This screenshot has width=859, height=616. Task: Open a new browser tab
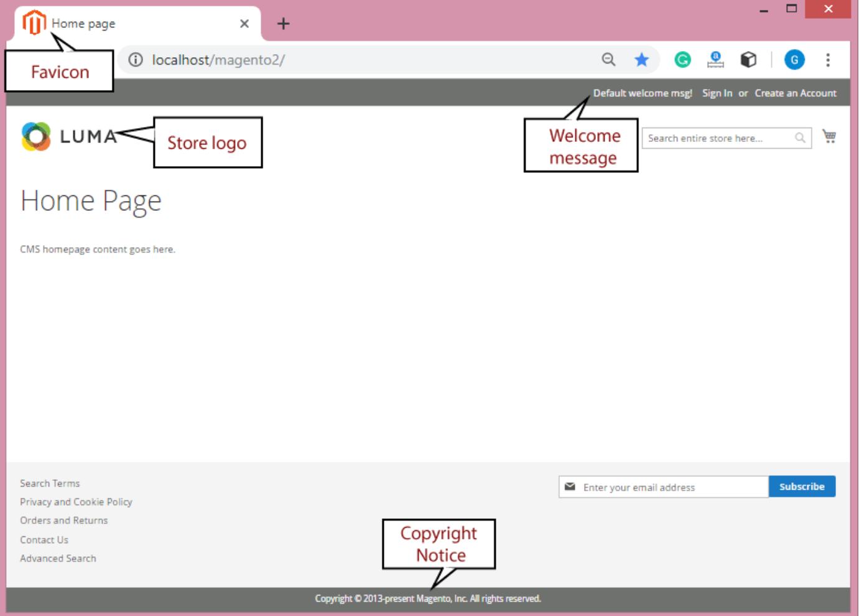click(283, 24)
